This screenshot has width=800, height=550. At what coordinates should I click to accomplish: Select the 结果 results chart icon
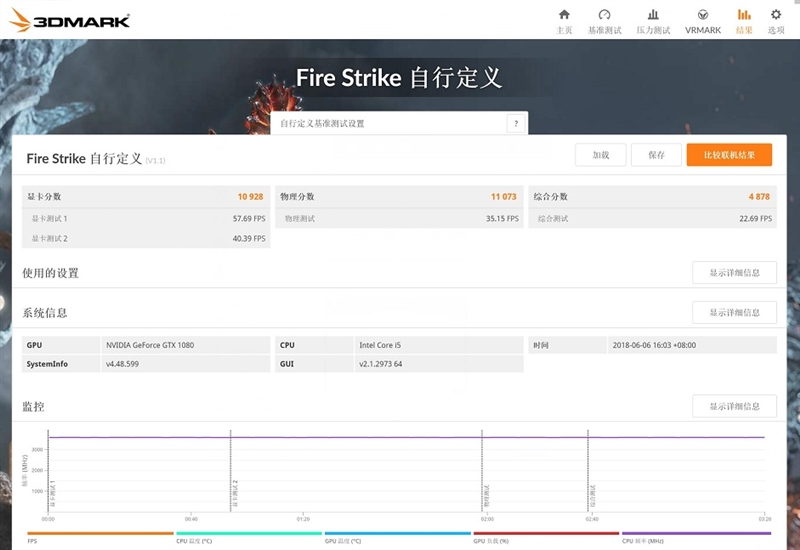pyautogui.click(x=744, y=20)
